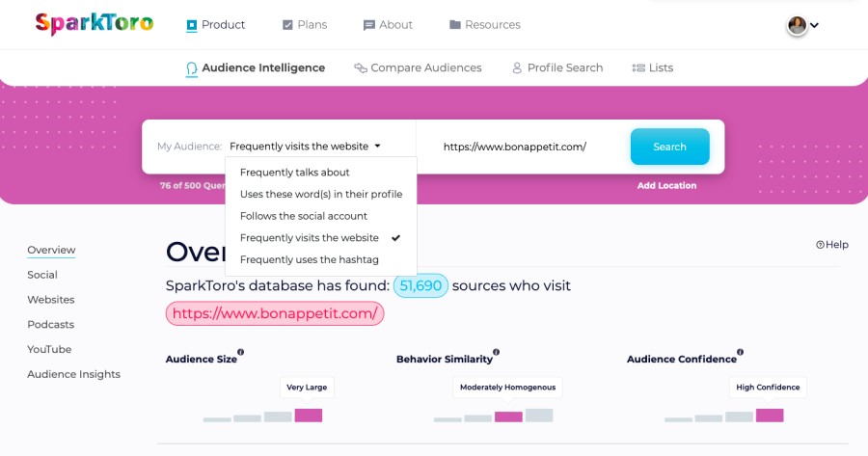Click the About speech bubble icon
Screen dimensions: 868x456
pyautogui.click(x=368, y=25)
